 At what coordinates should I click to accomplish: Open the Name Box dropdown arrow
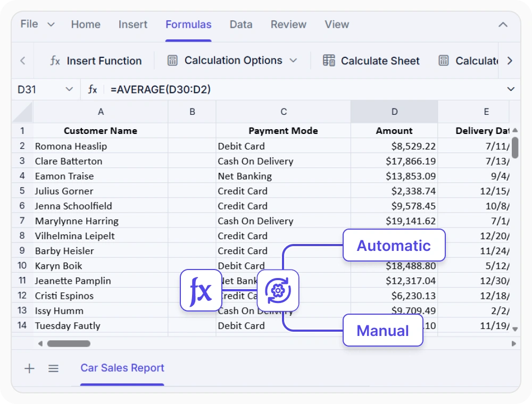pyautogui.click(x=69, y=89)
